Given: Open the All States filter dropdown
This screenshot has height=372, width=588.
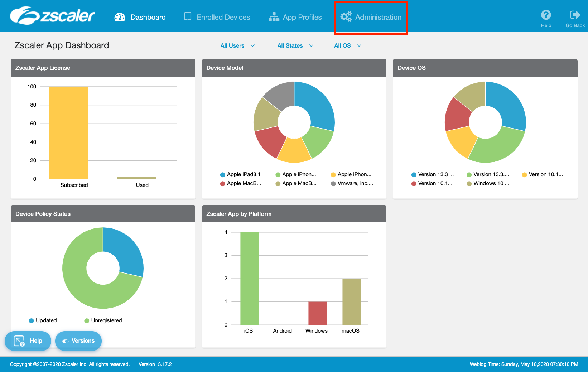Looking at the screenshot, I should click(295, 46).
